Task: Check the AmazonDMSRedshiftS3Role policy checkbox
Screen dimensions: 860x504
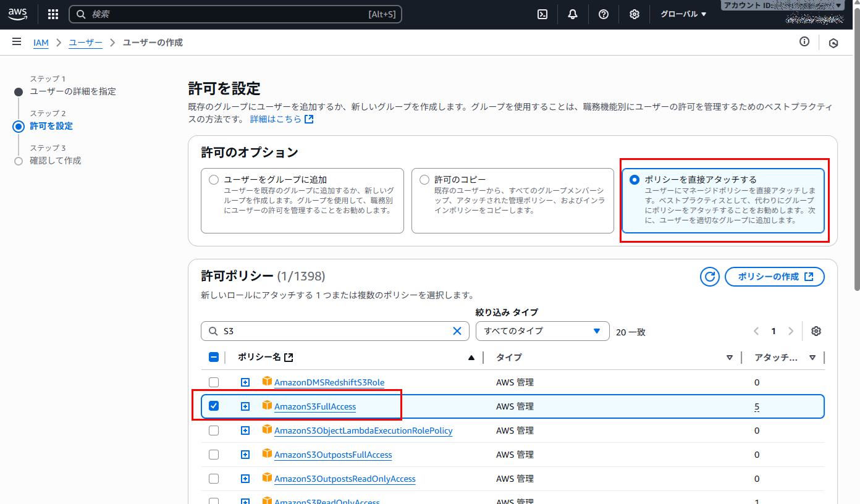Action: point(214,382)
